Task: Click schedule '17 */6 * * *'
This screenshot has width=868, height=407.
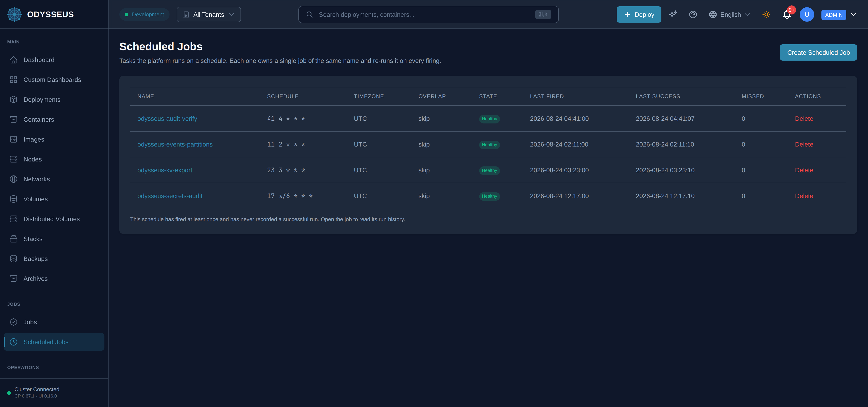Action: pos(290,196)
